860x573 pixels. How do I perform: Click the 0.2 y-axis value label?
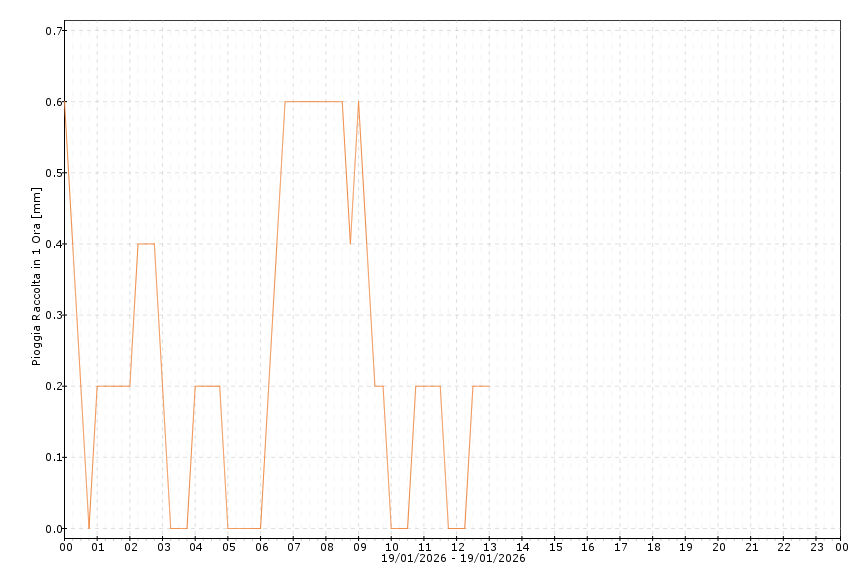point(54,386)
